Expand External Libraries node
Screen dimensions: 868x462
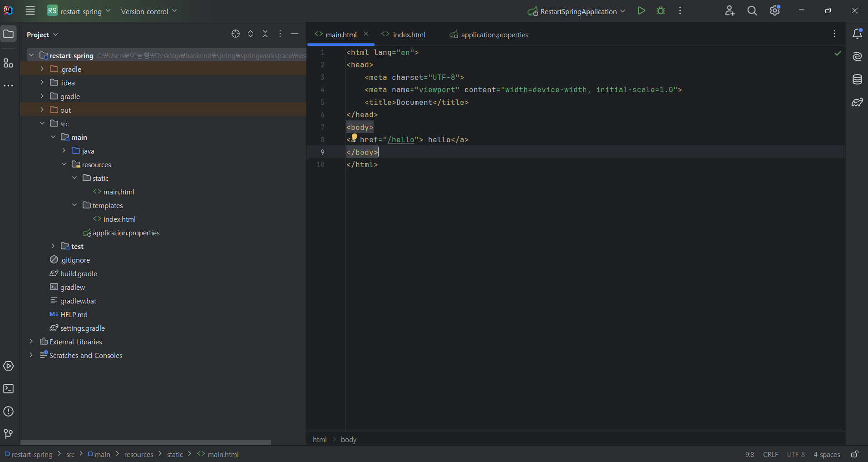tap(31, 342)
